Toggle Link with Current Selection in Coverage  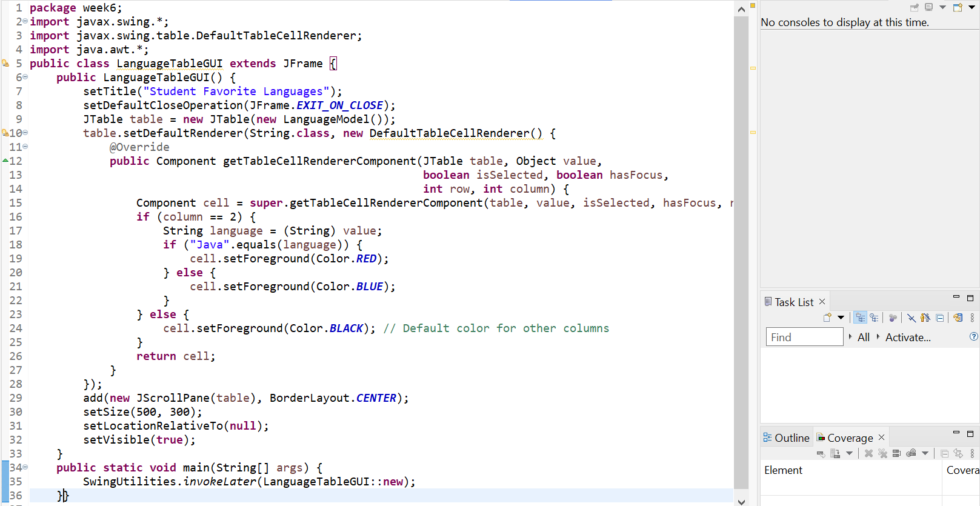tap(958, 453)
